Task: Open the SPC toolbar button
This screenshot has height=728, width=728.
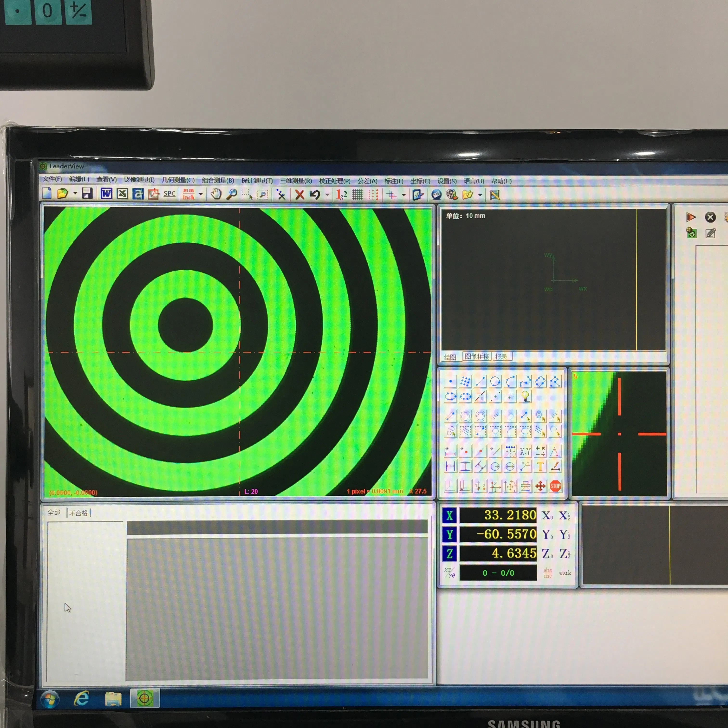Action: [169, 194]
